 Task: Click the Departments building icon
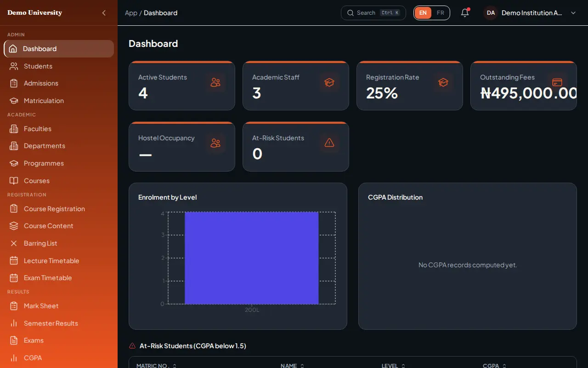click(x=14, y=146)
